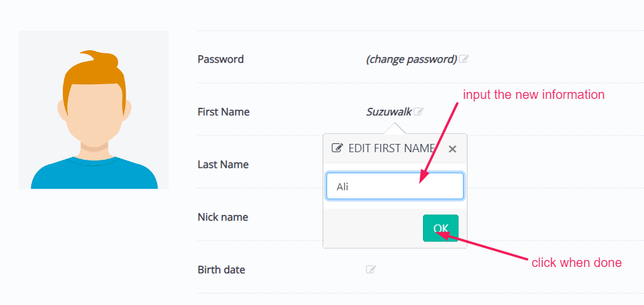Click the Birth date field label
The height and width of the screenshot is (305, 644).
click(221, 270)
